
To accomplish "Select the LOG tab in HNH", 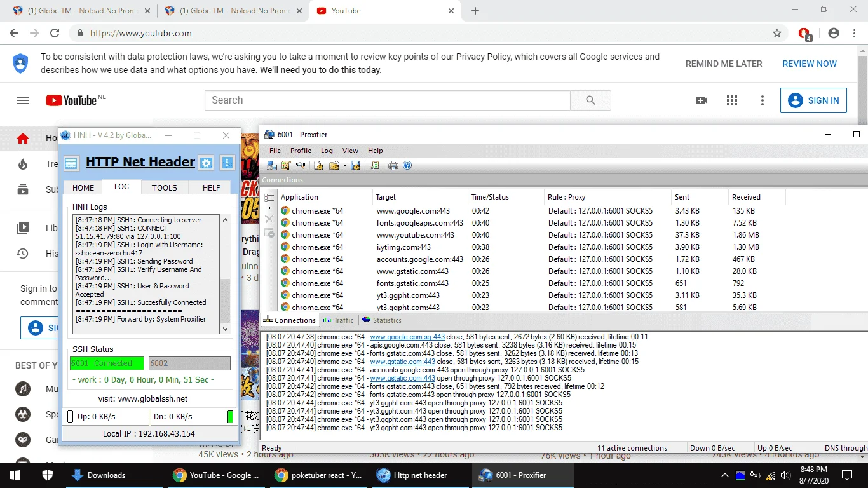I will click(121, 187).
